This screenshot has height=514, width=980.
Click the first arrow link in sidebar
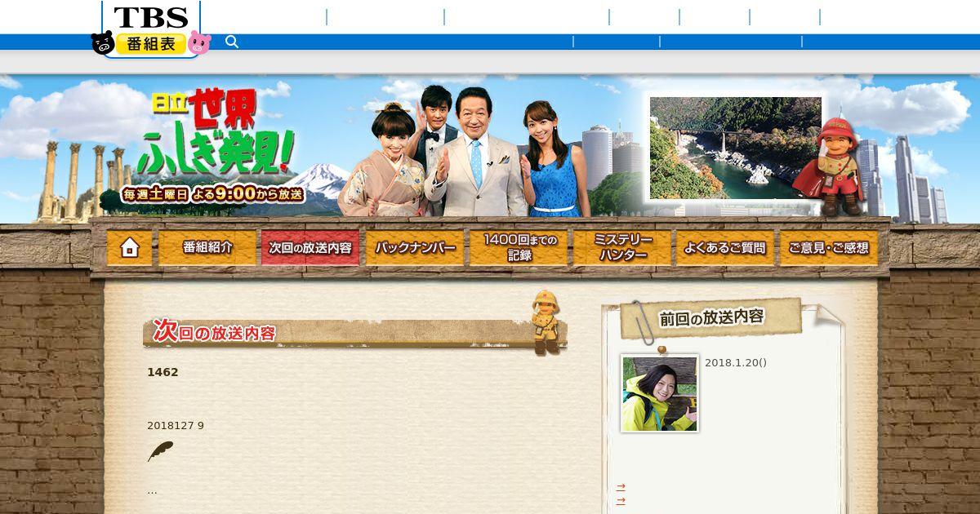[x=621, y=487]
